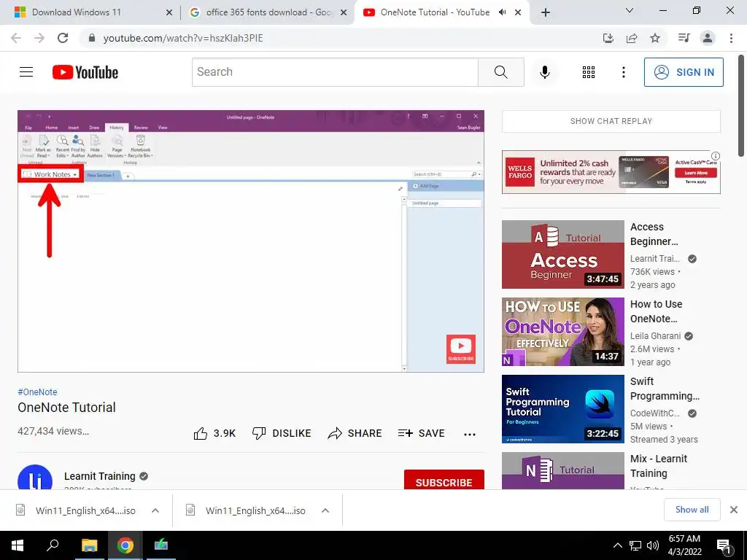Bookmark this page with the star icon
This screenshot has height=560, width=747.
pyautogui.click(x=655, y=38)
